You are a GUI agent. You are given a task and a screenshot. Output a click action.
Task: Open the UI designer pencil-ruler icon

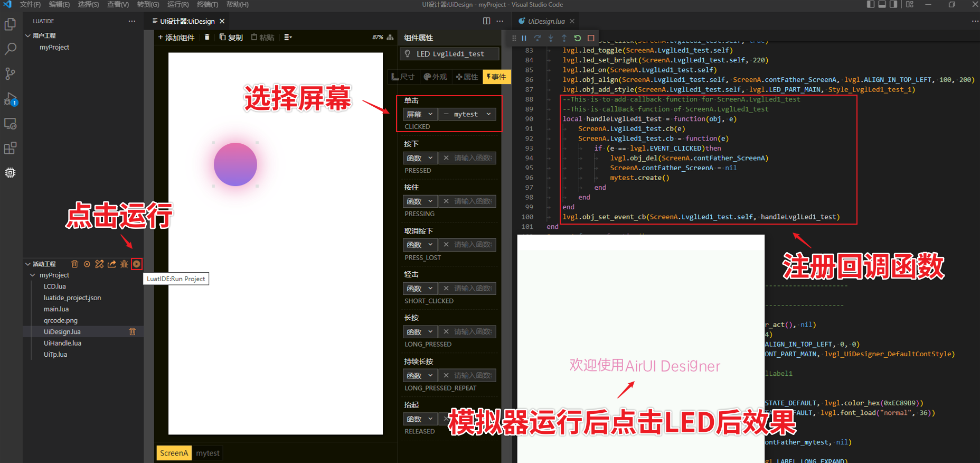(x=99, y=264)
